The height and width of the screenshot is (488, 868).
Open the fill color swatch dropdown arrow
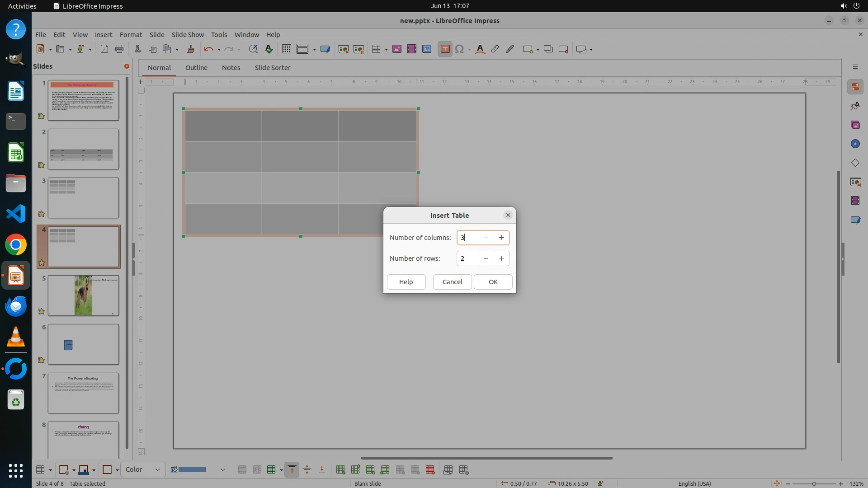[222, 470]
